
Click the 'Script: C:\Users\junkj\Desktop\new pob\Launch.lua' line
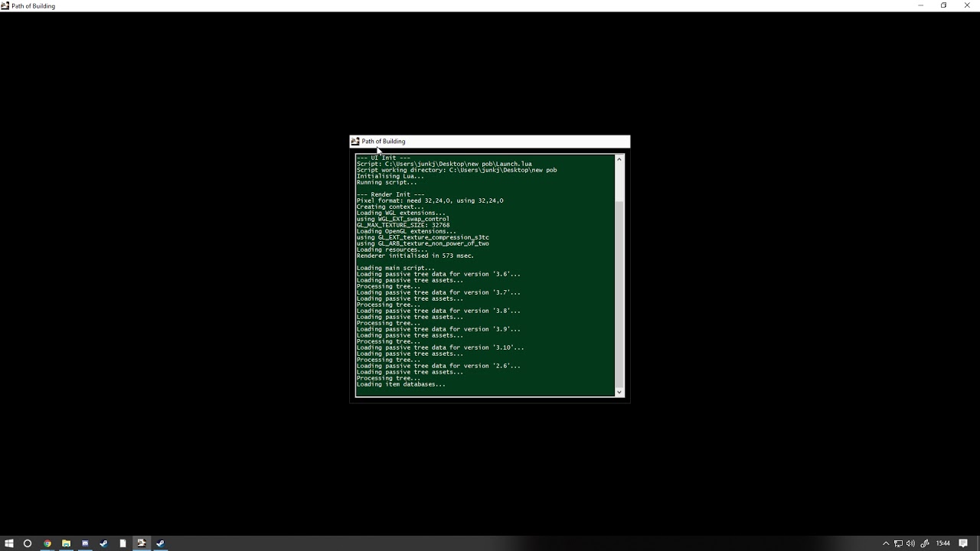pos(444,164)
